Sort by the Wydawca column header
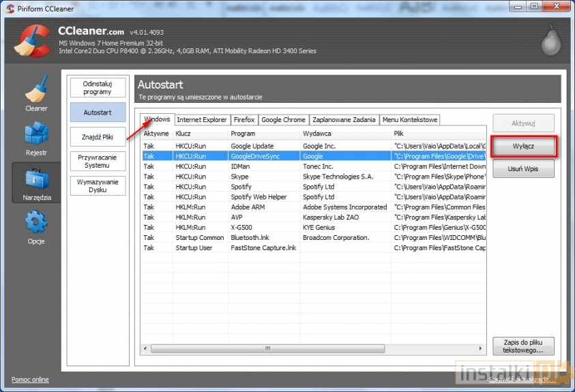The image size is (575, 392). click(345, 134)
